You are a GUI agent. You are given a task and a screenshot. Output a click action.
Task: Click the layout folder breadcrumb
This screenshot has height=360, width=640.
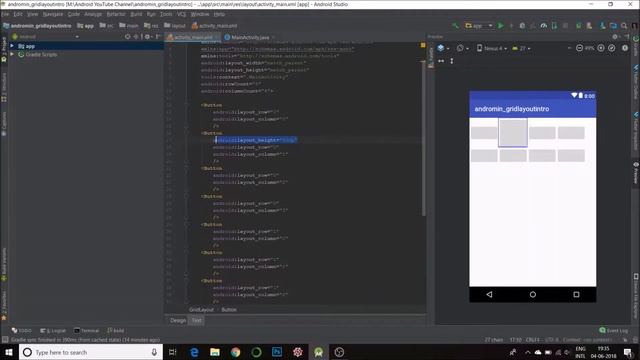click(x=175, y=26)
